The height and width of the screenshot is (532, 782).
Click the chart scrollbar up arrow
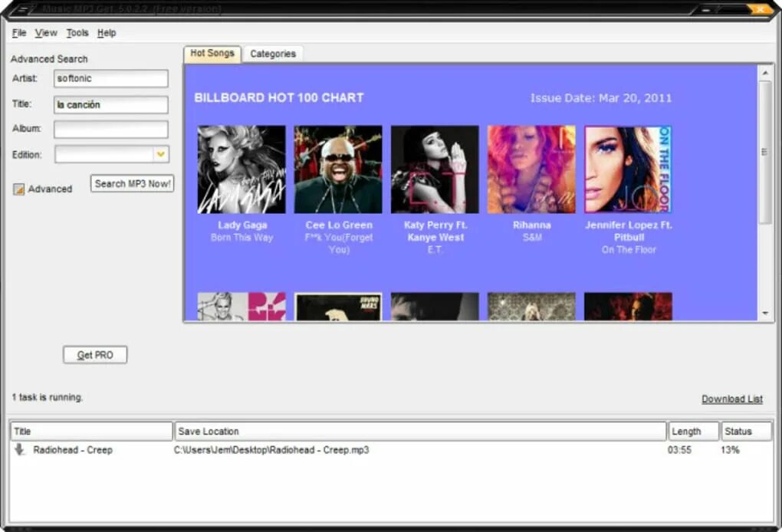click(765, 73)
